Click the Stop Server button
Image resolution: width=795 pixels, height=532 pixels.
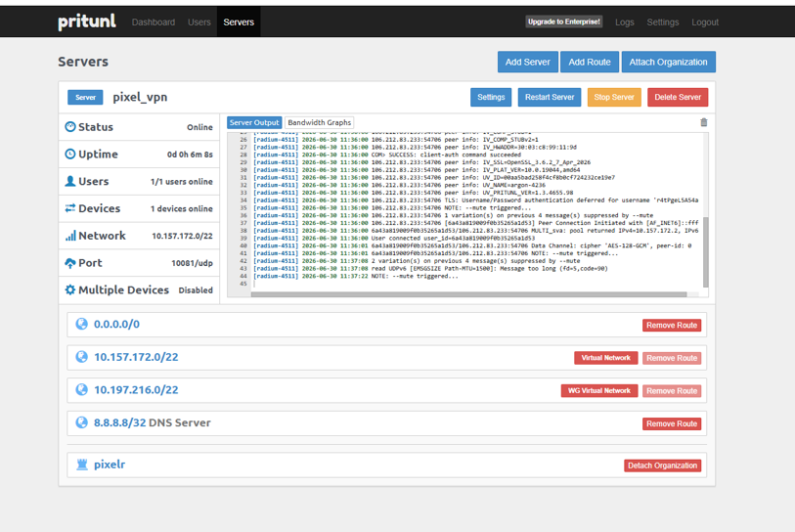[x=614, y=97]
